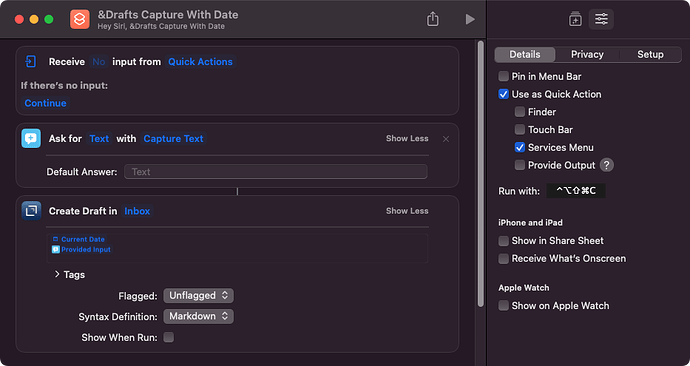Image resolution: width=690 pixels, height=366 pixels.
Task: Enable Provide Output checkbox
Action: (520, 165)
